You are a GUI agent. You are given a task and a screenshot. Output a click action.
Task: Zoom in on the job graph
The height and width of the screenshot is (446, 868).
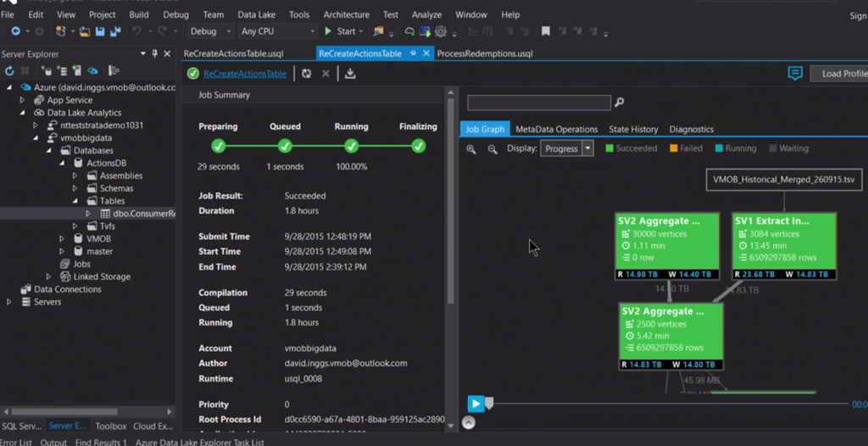coord(471,149)
